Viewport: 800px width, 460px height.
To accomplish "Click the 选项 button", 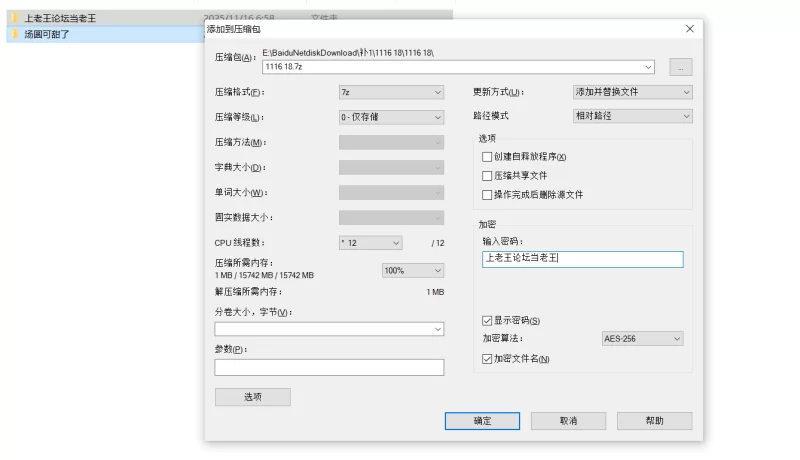I will 253,397.
